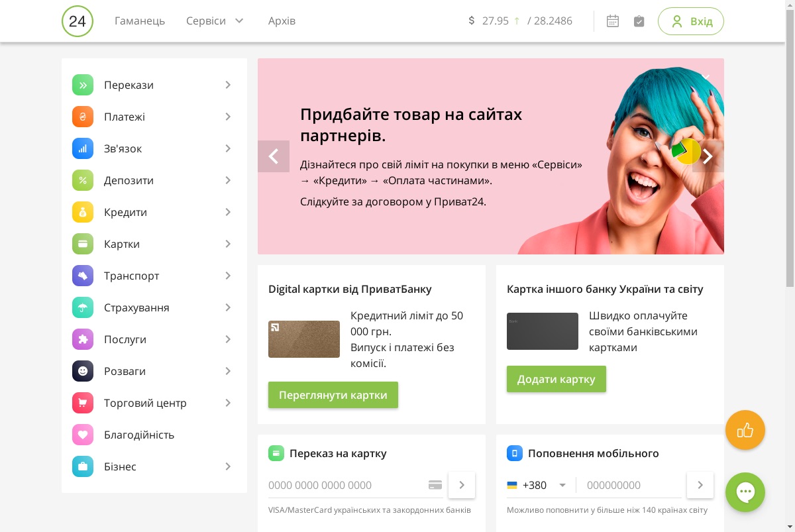Go to previous banner slide
795x532 pixels.
274,156
